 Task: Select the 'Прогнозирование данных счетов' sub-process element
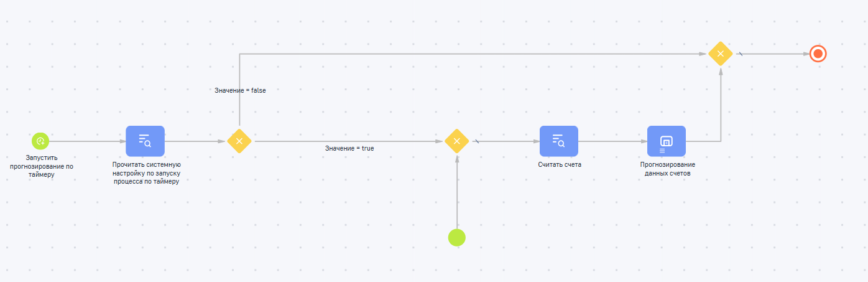[666, 141]
